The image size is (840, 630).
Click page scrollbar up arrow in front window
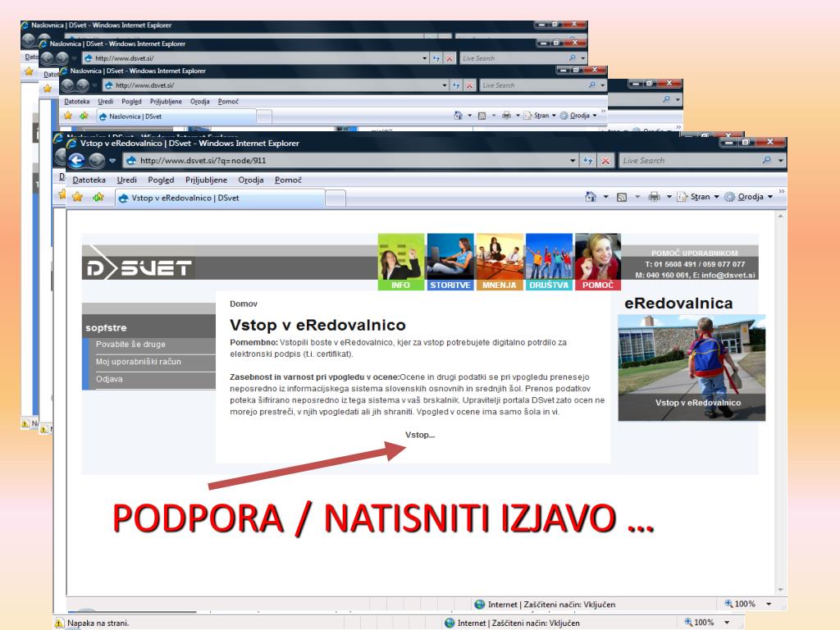click(x=781, y=216)
